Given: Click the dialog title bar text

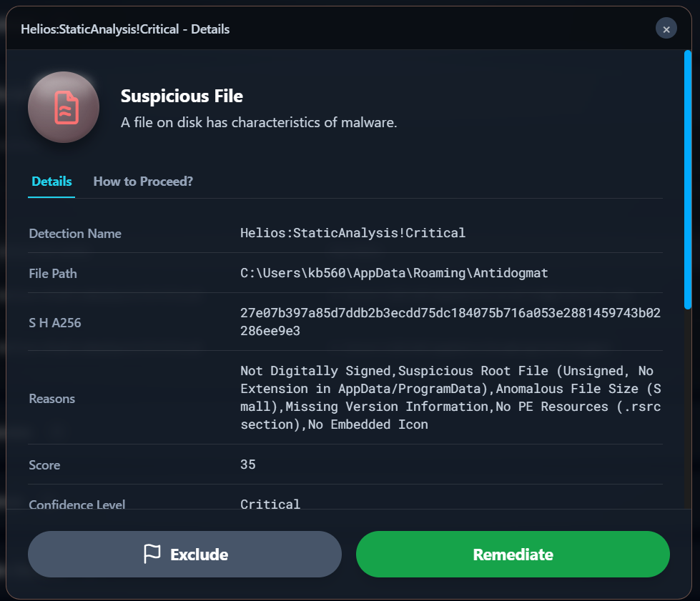Looking at the screenshot, I should click(125, 29).
